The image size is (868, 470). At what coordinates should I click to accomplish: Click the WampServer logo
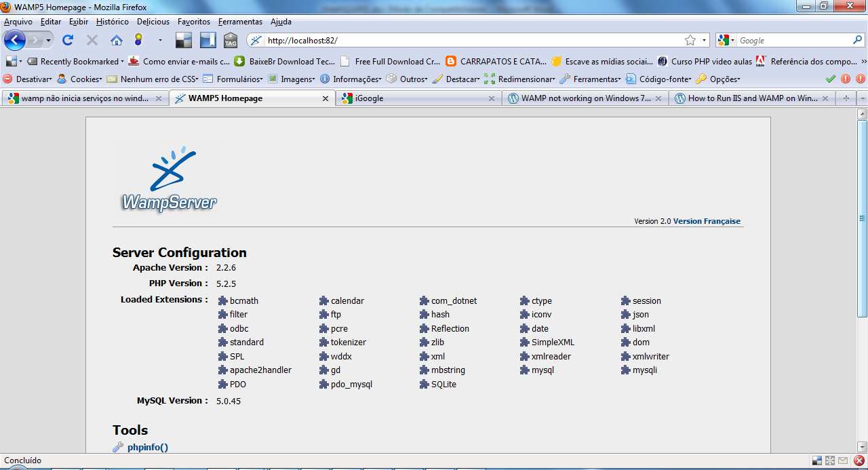[170, 178]
